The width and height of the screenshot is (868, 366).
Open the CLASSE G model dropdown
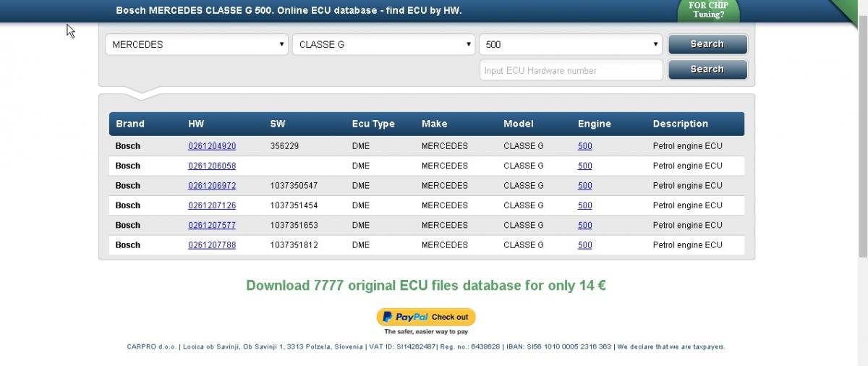[383, 44]
